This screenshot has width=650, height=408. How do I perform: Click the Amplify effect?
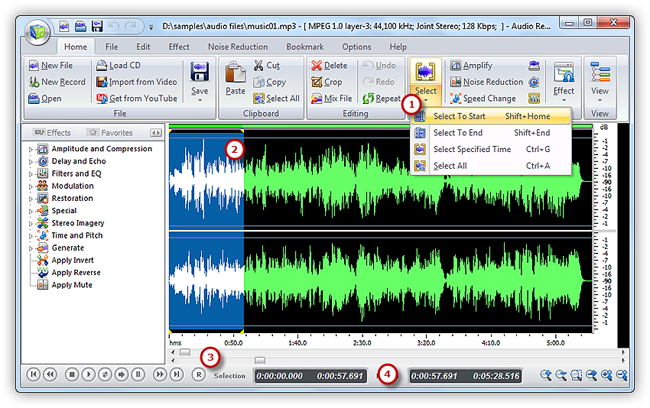pyautogui.click(x=471, y=66)
